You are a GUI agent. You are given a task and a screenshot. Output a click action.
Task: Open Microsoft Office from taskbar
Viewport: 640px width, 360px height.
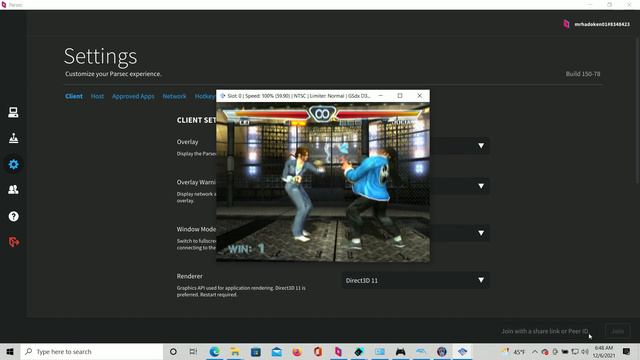[x=318, y=351]
